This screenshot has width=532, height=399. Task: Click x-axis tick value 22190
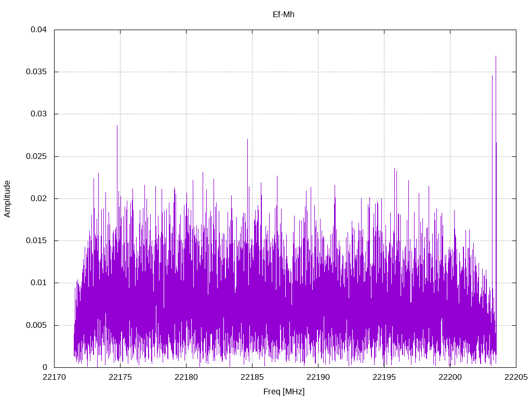click(x=318, y=377)
